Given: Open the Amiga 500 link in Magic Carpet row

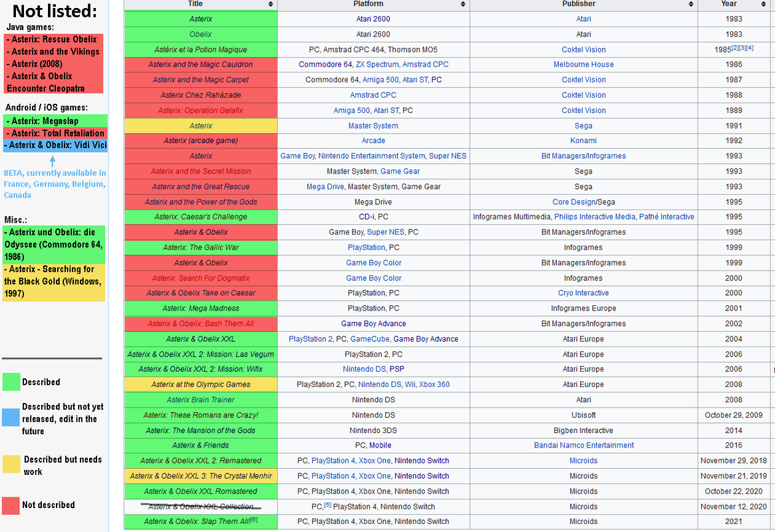Looking at the screenshot, I should (x=380, y=80).
